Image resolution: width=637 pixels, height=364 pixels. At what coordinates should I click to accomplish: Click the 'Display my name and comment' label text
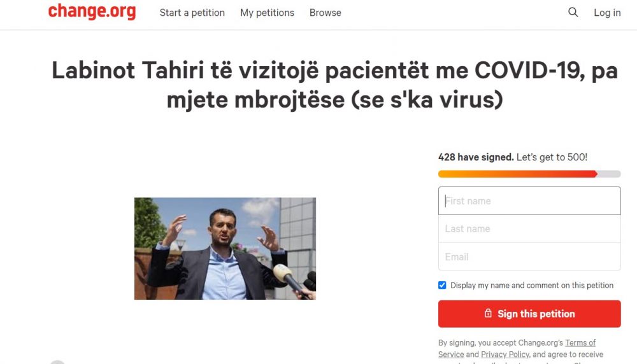(532, 286)
